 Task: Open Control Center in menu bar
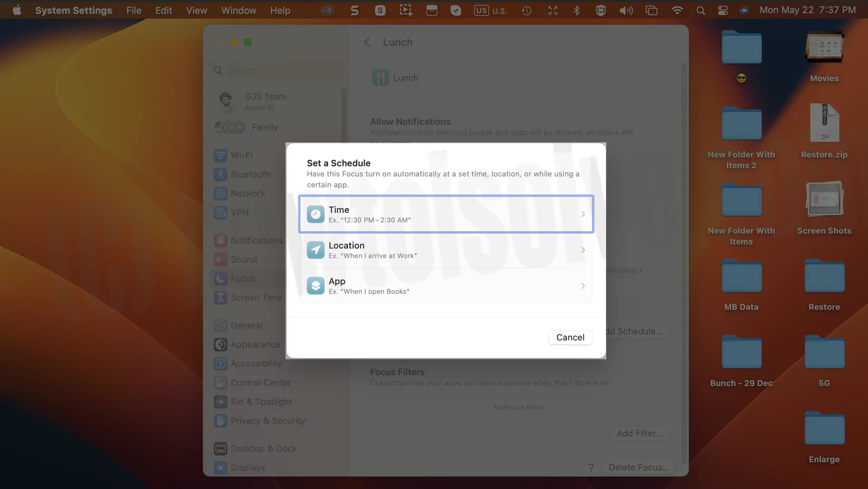(x=722, y=10)
